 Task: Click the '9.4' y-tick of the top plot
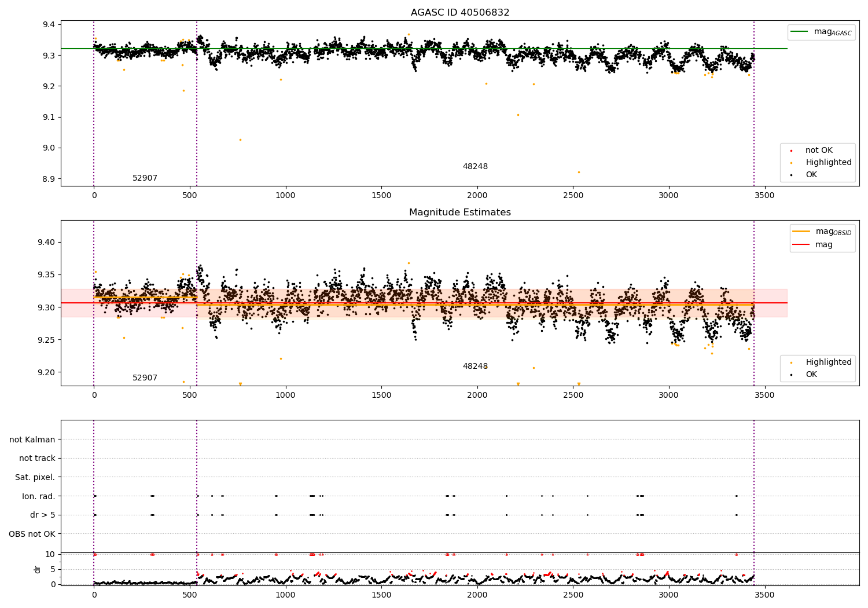49,25
